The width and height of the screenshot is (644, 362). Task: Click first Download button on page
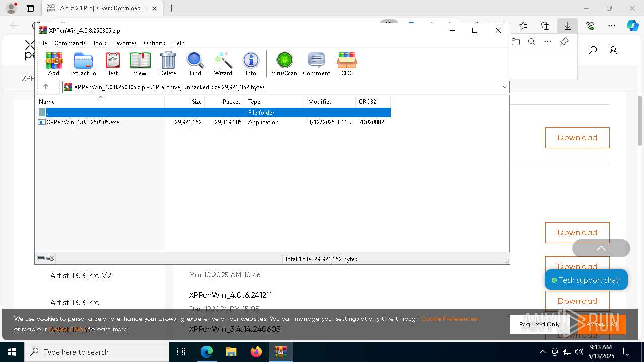(x=577, y=138)
